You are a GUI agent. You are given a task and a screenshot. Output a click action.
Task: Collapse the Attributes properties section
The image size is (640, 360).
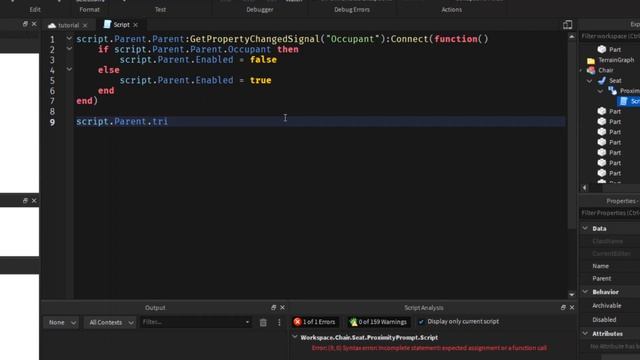(x=585, y=333)
